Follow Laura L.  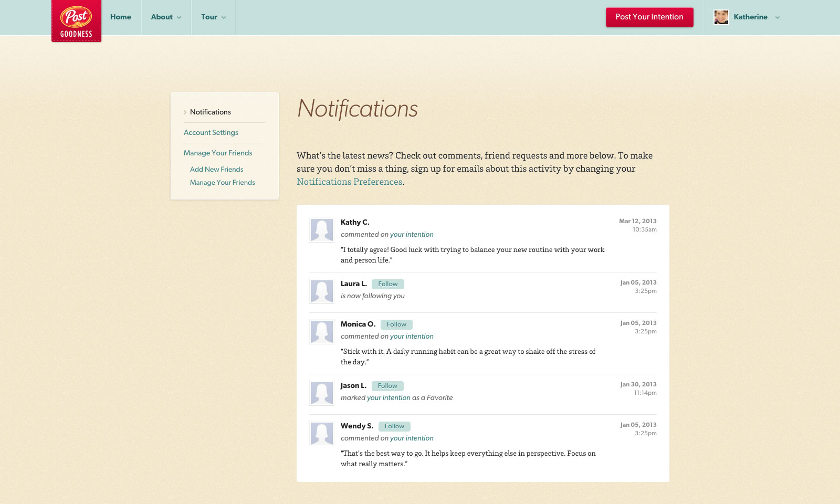point(388,284)
